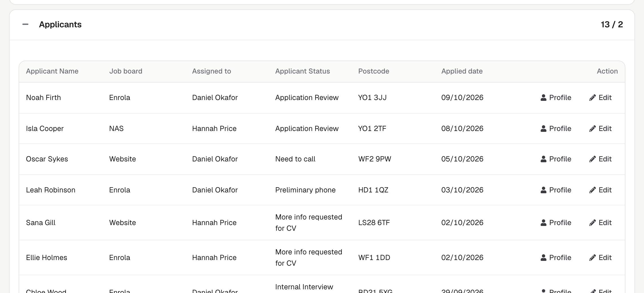Click the Need to call status
The height and width of the screenshot is (293, 644).
(295, 159)
